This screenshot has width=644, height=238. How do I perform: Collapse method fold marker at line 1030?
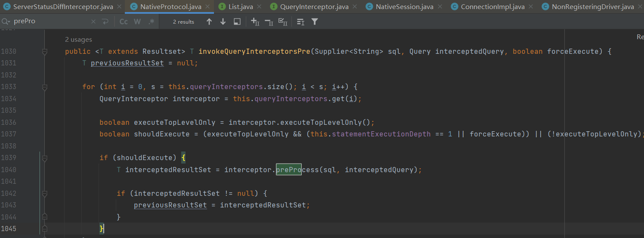pyautogui.click(x=44, y=52)
